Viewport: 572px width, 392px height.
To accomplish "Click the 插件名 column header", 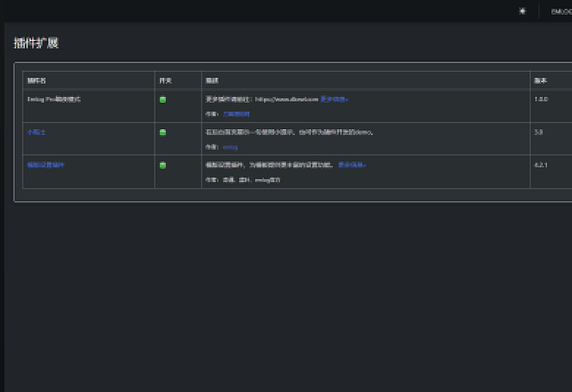I will [37, 80].
